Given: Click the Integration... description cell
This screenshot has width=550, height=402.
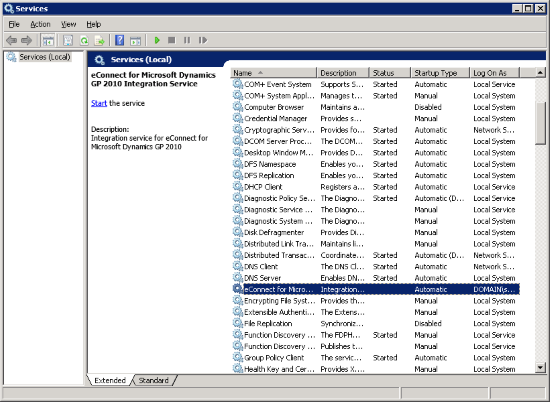Looking at the screenshot, I should (x=342, y=289).
